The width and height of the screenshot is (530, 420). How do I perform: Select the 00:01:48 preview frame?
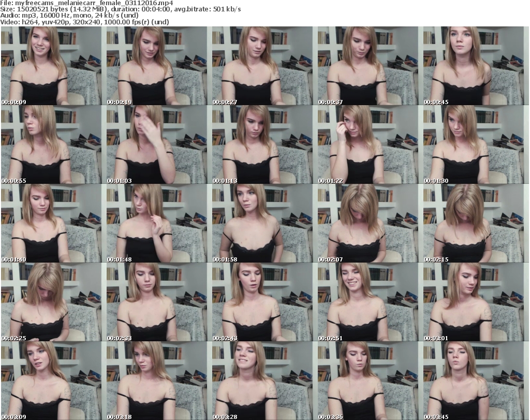(157, 223)
